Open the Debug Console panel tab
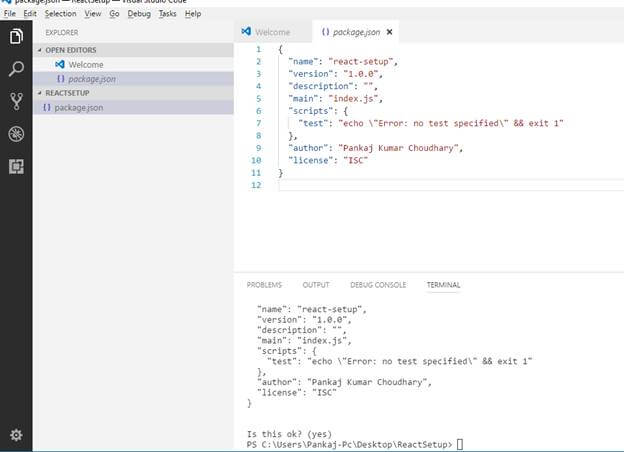This screenshot has width=624, height=452. pos(378,285)
